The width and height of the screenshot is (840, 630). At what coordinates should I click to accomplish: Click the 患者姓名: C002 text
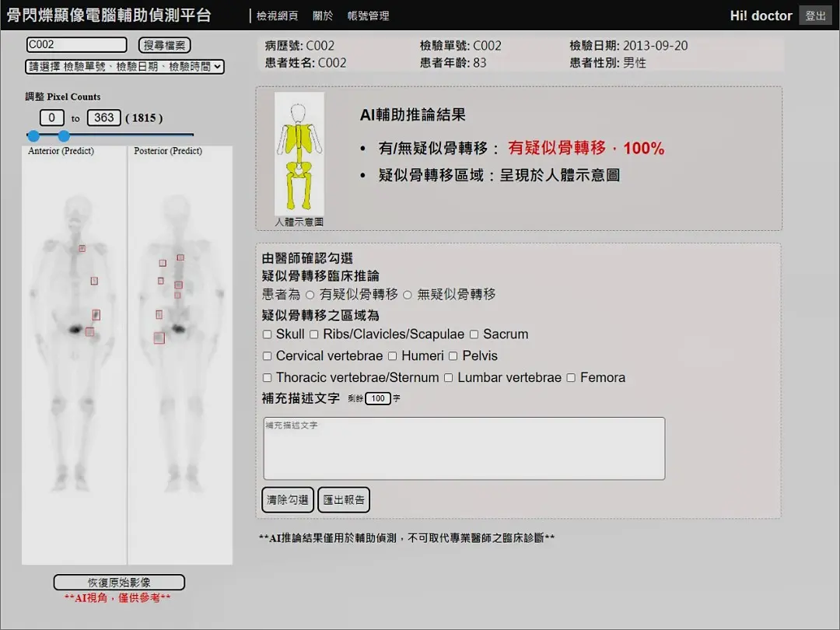(x=306, y=63)
